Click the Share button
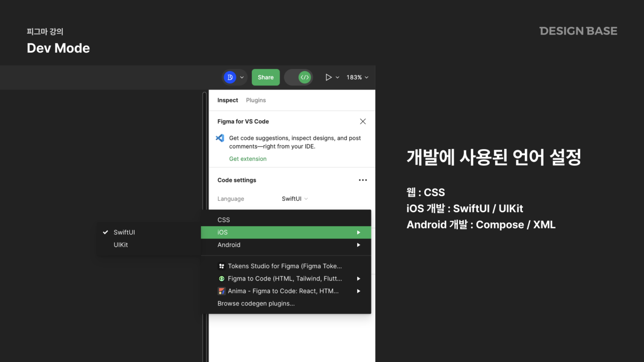The height and width of the screenshot is (362, 644). pos(265,77)
